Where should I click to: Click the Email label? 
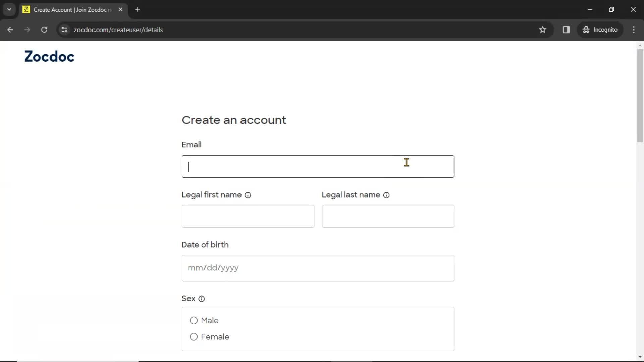pos(192,145)
